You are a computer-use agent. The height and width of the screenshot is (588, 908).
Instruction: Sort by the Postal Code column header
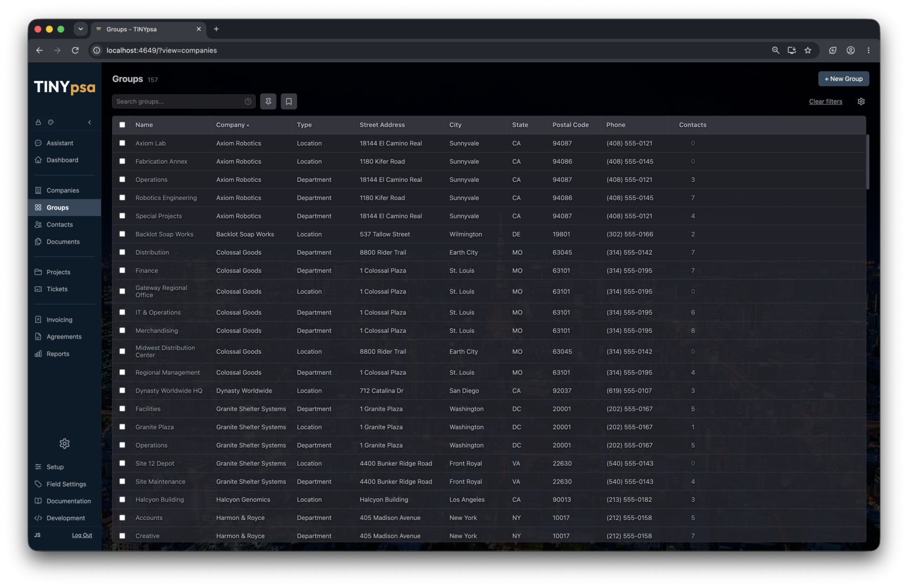(571, 125)
